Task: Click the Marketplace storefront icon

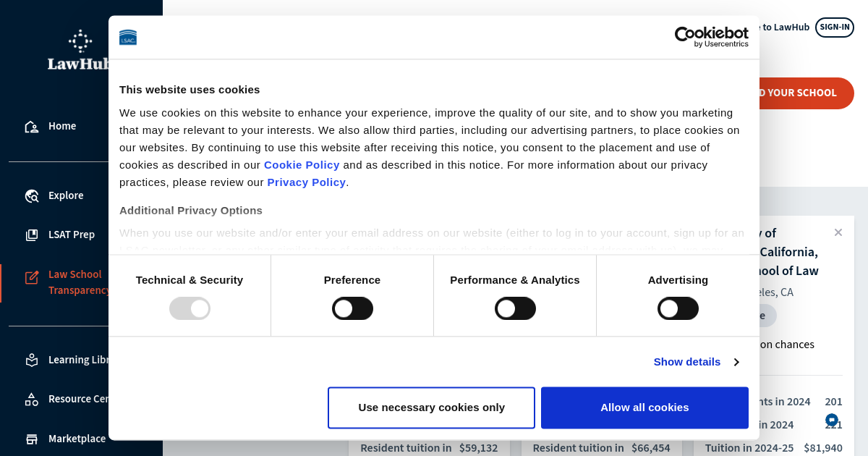Action: (x=32, y=439)
